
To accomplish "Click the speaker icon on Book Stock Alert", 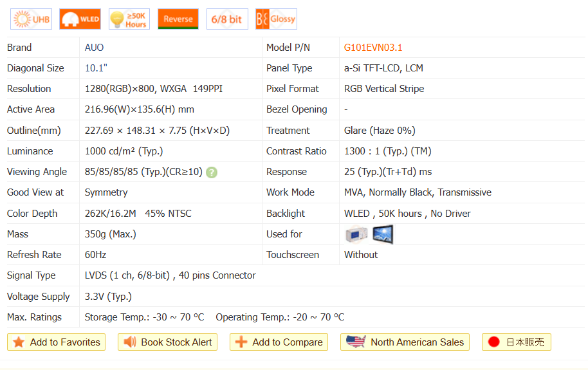I will (130, 342).
